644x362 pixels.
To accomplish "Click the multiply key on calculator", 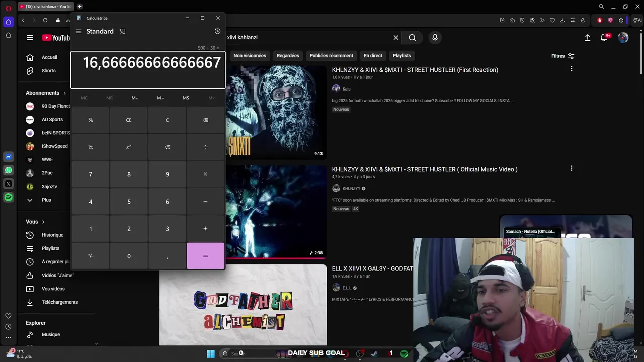I will pos(205,174).
